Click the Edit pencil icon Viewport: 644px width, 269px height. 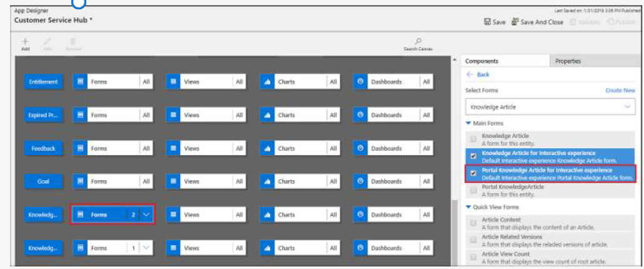coord(48,41)
